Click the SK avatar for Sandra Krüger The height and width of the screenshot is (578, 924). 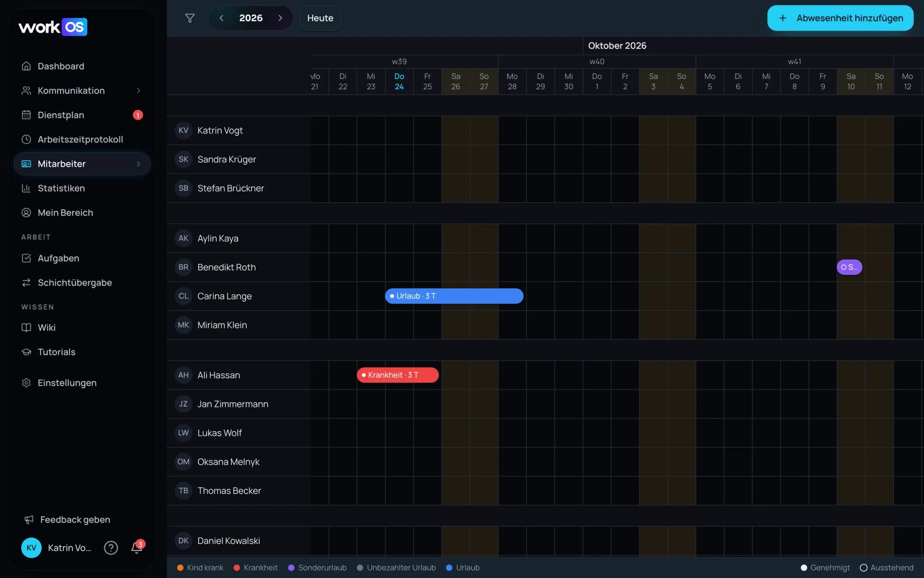(184, 159)
